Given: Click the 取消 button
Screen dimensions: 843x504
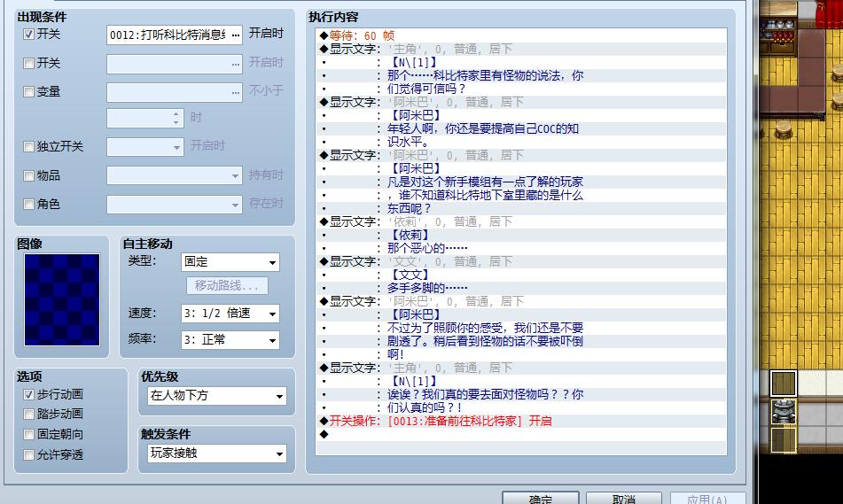Looking at the screenshot, I should [624, 498].
